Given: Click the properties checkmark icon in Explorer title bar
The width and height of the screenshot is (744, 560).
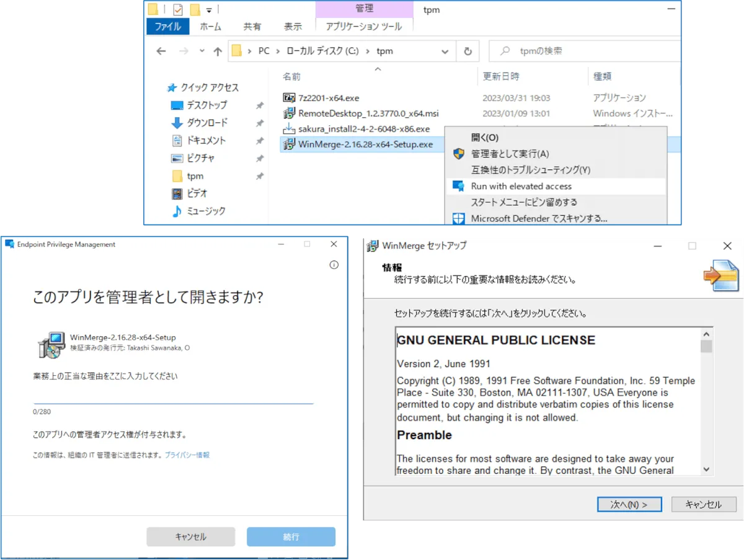Looking at the screenshot, I should click(x=177, y=10).
